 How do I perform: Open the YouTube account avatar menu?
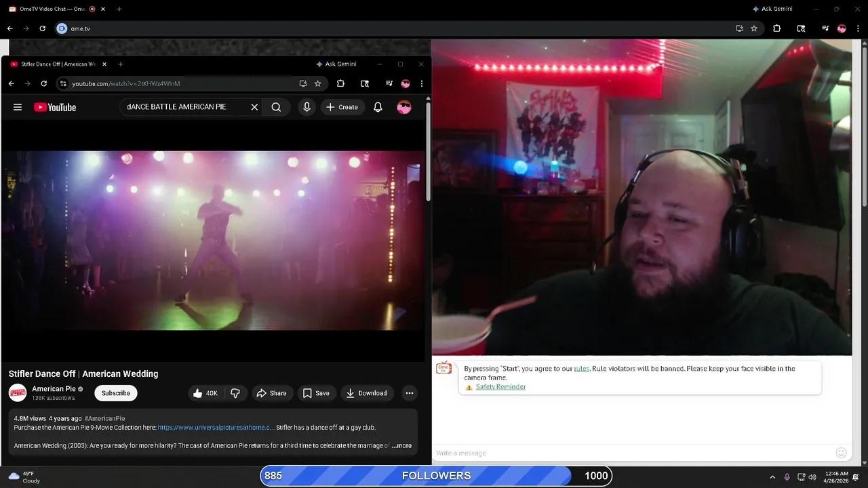[404, 107]
